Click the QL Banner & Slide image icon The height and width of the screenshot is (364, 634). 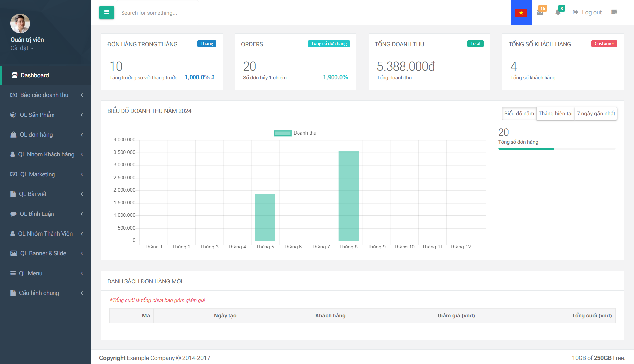click(14, 253)
